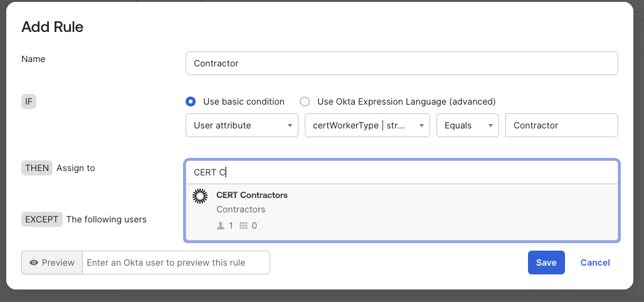Viewport: 644px width, 302px height.
Task: Click the THEN label badge
Action: click(x=37, y=168)
